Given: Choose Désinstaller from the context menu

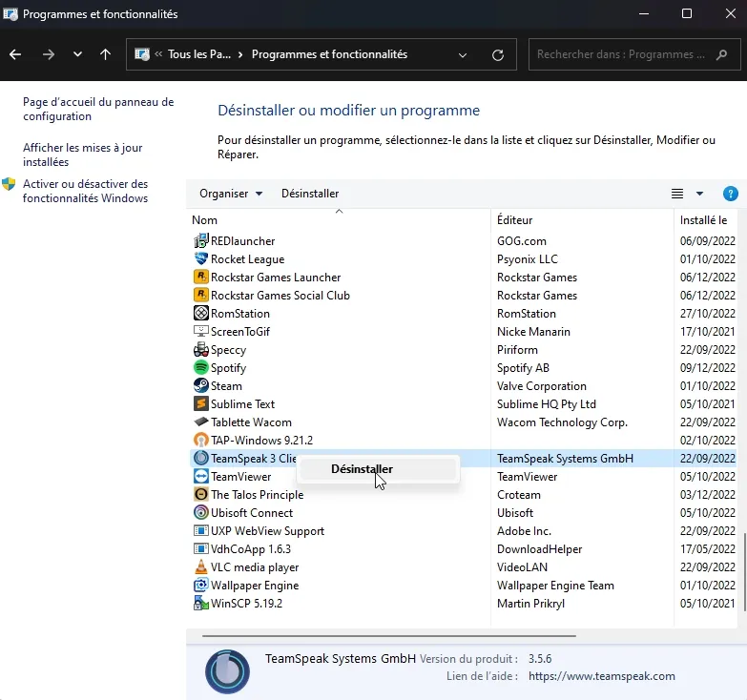Looking at the screenshot, I should point(362,468).
